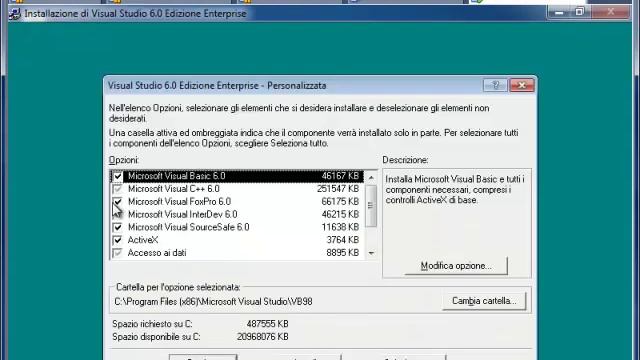Click the setup icon in the installer title bar
This screenshot has width=640, height=360.
click(x=15, y=14)
